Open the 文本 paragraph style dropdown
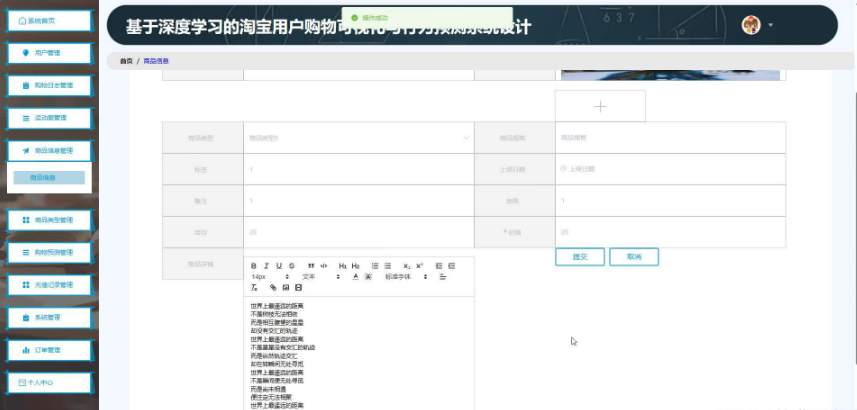The height and width of the screenshot is (410, 857). 321,277
